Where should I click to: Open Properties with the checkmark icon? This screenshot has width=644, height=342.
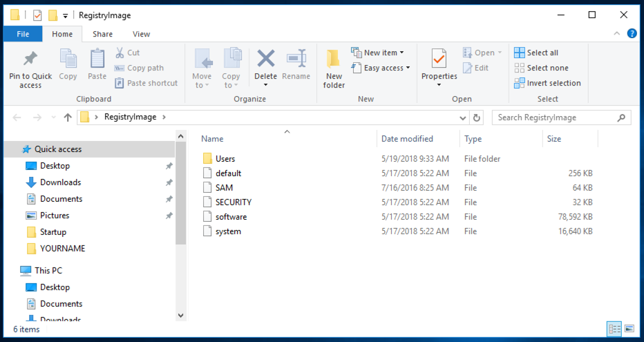[439, 59]
